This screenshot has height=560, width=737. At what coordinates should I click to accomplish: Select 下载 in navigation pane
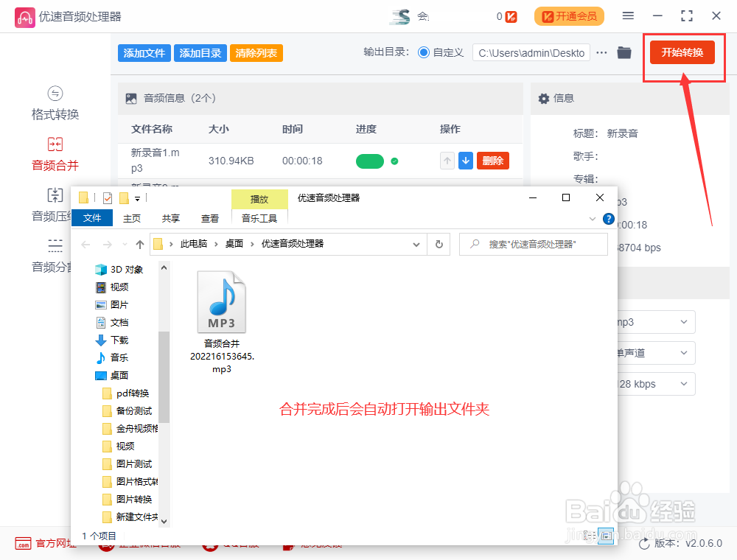click(x=112, y=340)
